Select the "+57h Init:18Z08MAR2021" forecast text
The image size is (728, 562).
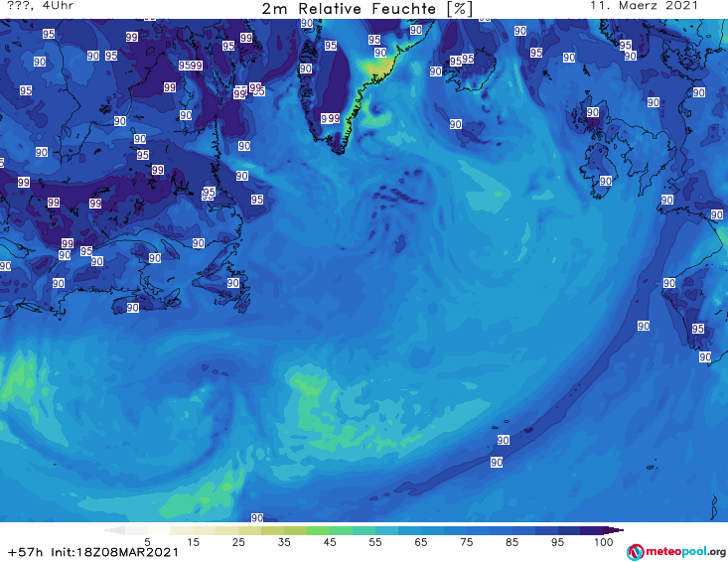[93, 552]
